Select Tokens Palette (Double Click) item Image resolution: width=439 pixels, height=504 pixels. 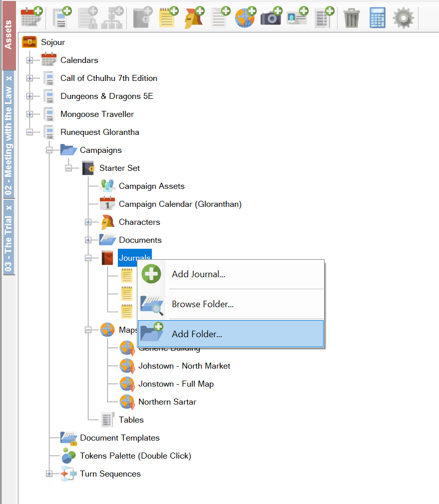135,456
